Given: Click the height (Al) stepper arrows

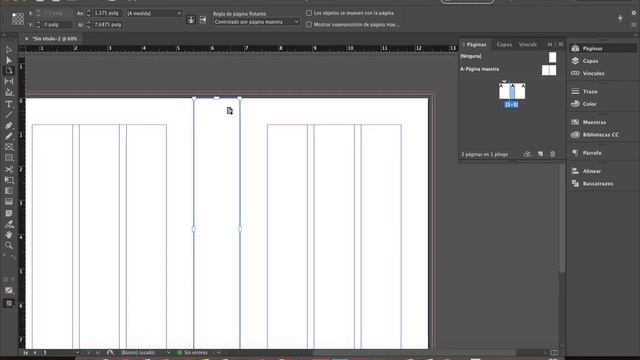Looking at the screenshot, I should point(88,24).
